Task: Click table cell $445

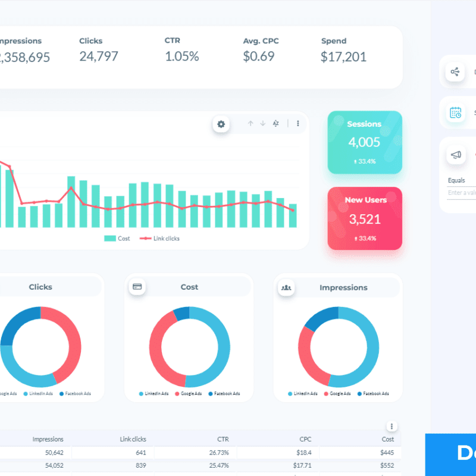Action: [387, 453]
